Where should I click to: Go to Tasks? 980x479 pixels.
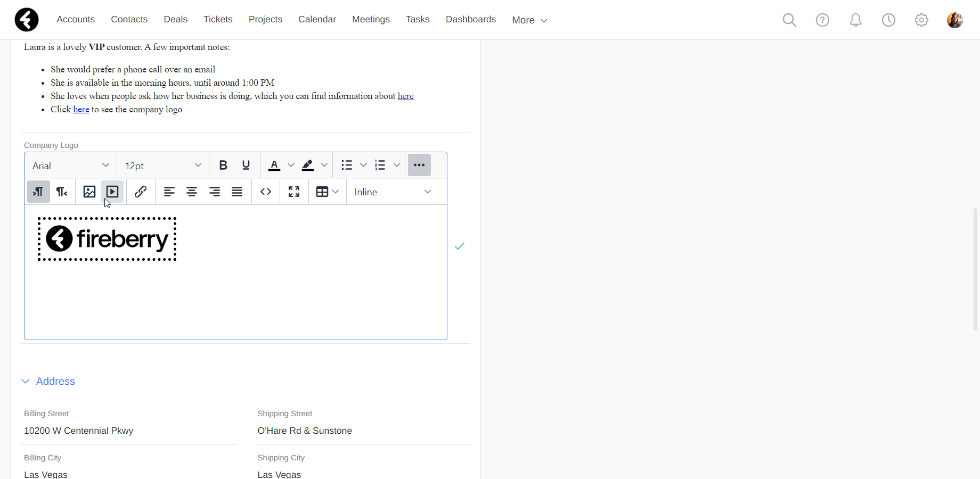click(418, 19)
